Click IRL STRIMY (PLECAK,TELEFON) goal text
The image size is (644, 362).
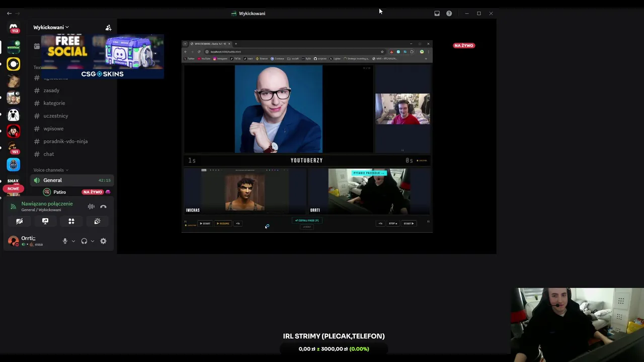[334, 336]
